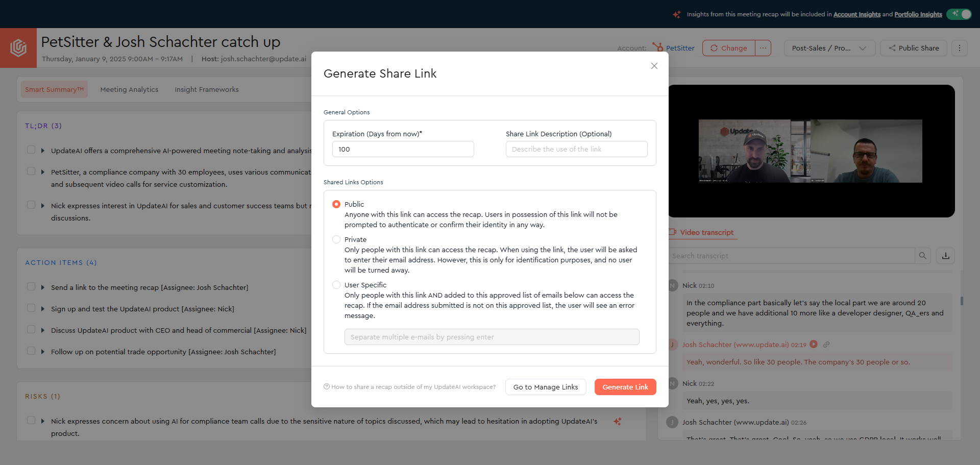Click the 02:22 timestamp next to Nick
The image size is (980, 465).
click(706, 384)
